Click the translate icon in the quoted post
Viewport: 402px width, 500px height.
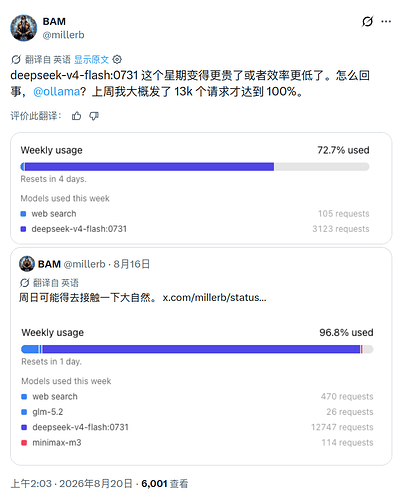tap(24, 283)
